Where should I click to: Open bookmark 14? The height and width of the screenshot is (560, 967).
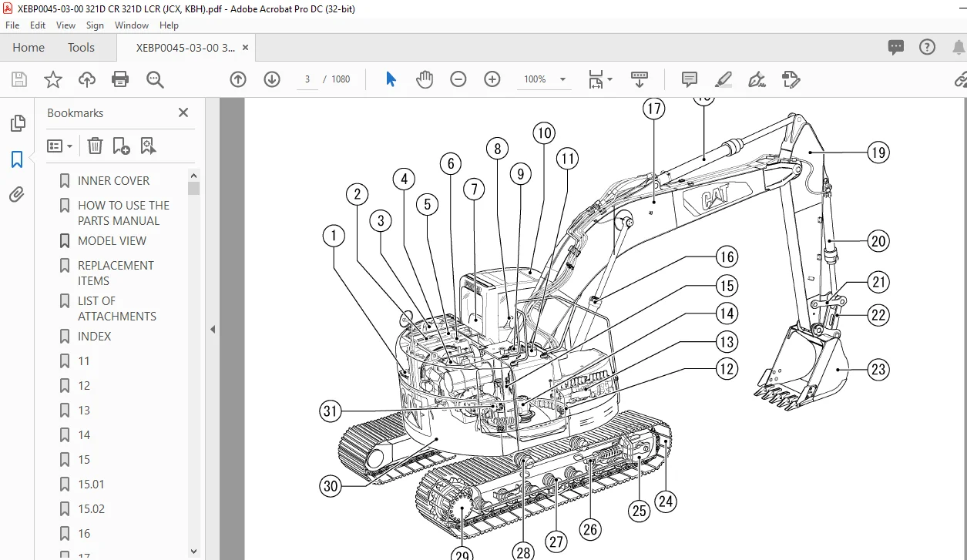(83, 434)
